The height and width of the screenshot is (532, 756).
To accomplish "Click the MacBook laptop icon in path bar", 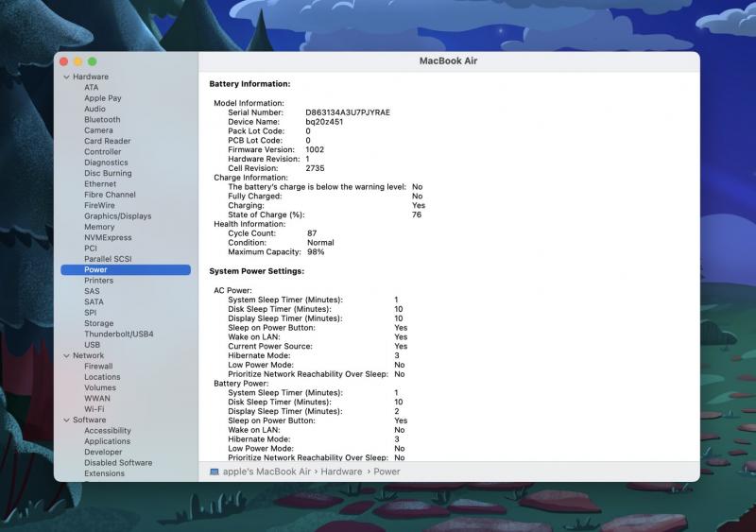I will 215,472.
